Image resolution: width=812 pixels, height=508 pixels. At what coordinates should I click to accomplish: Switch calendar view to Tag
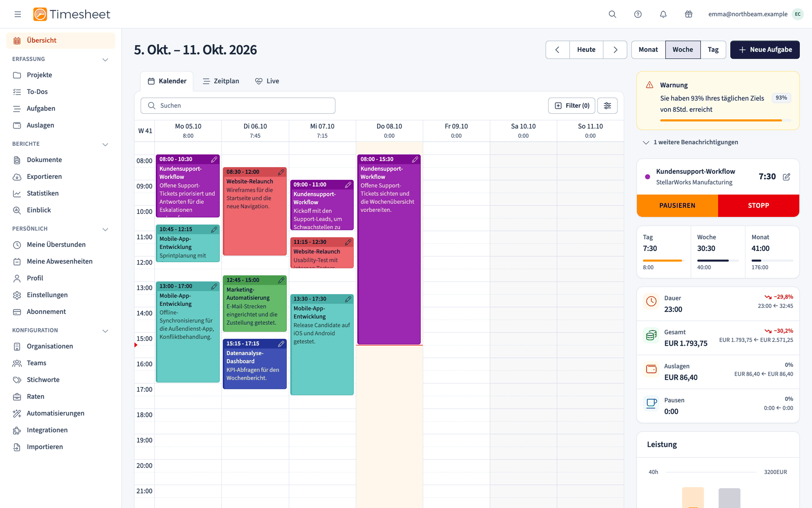(713, 50)
